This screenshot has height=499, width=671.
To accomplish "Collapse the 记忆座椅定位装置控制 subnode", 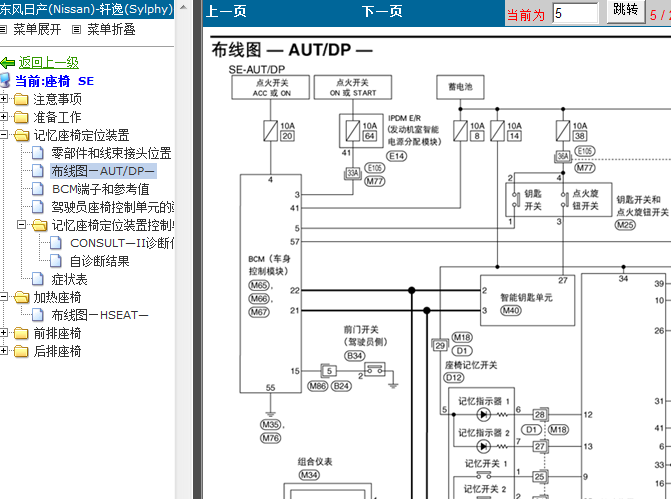I will [x=21, y=225].
